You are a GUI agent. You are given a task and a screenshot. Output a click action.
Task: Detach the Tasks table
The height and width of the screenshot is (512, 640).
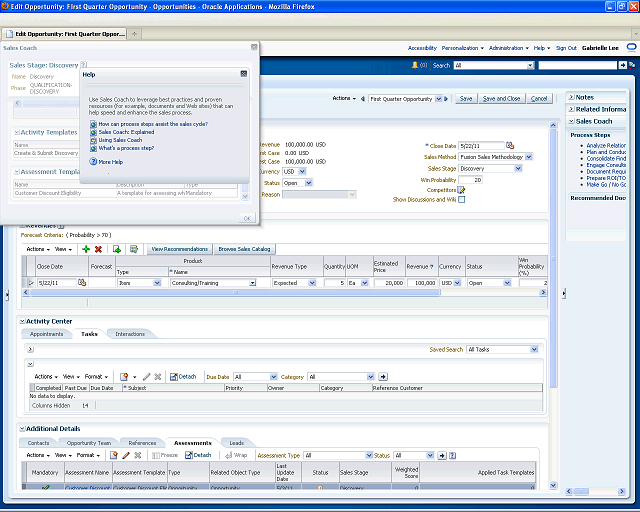[x=183, y=377]
